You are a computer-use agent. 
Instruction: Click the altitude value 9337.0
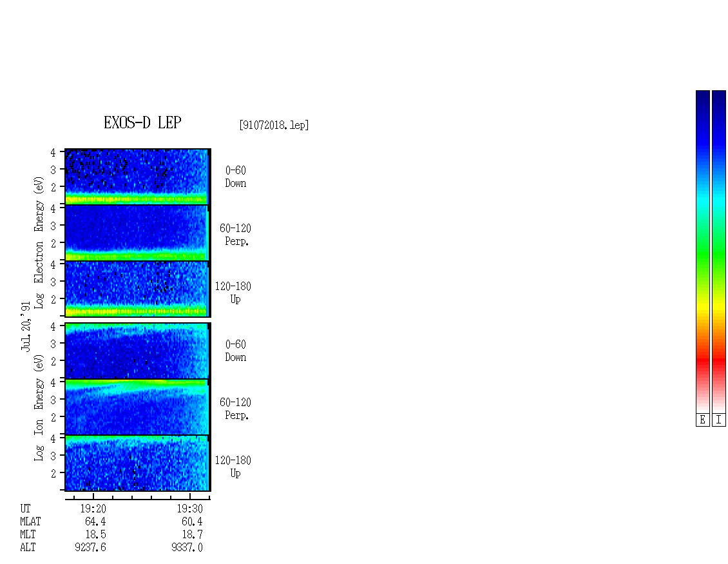(187, 547)
